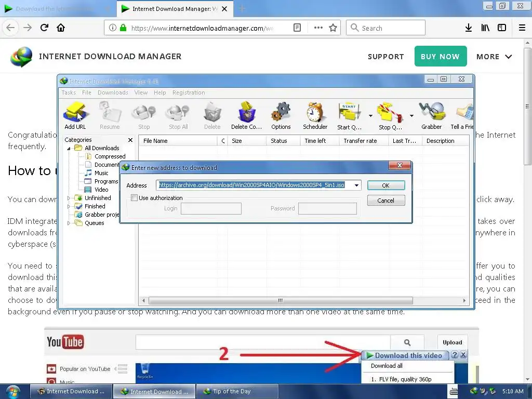Open page actions three-dot menu

pyautogui.click(x=318, y=28)
